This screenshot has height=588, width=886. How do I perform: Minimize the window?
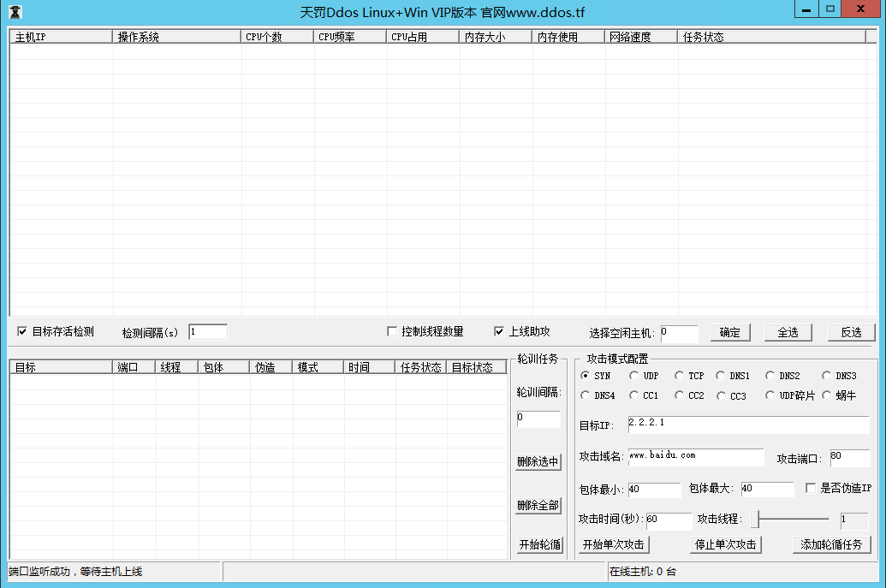tap(807, 9)
